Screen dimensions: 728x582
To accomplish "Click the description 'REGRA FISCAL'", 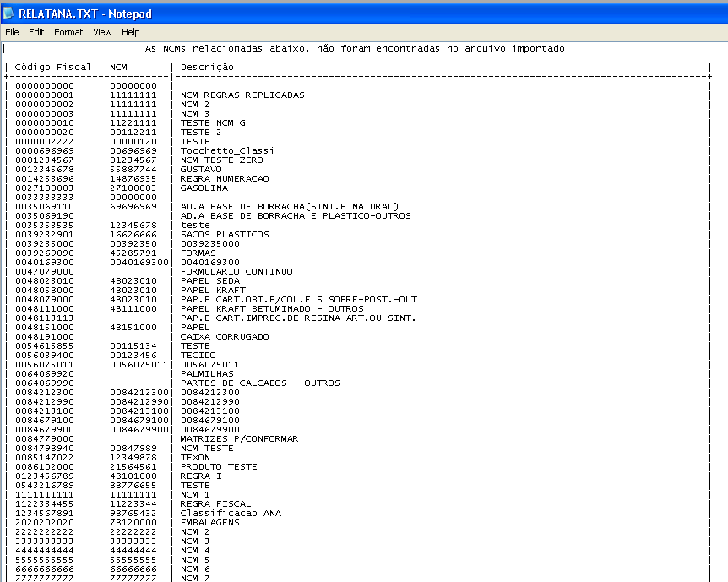I will tap(216, 503).
